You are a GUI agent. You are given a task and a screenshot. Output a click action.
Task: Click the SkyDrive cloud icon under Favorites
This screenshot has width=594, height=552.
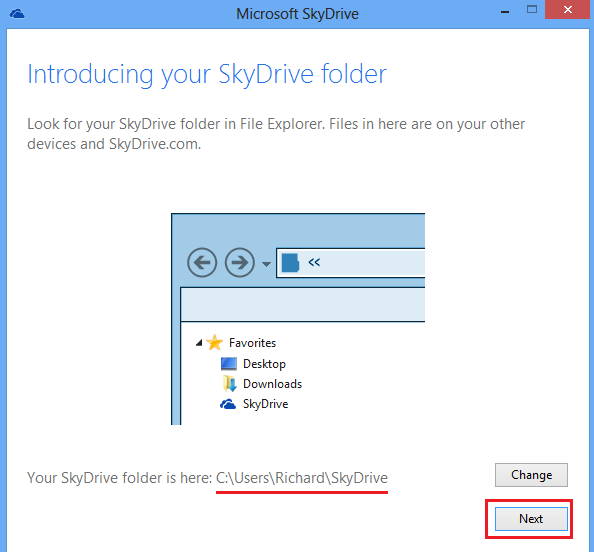(x=228, y=404)
